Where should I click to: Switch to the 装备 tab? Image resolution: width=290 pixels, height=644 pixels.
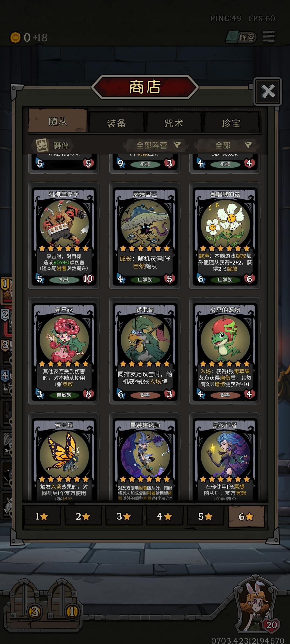point(116,123)
